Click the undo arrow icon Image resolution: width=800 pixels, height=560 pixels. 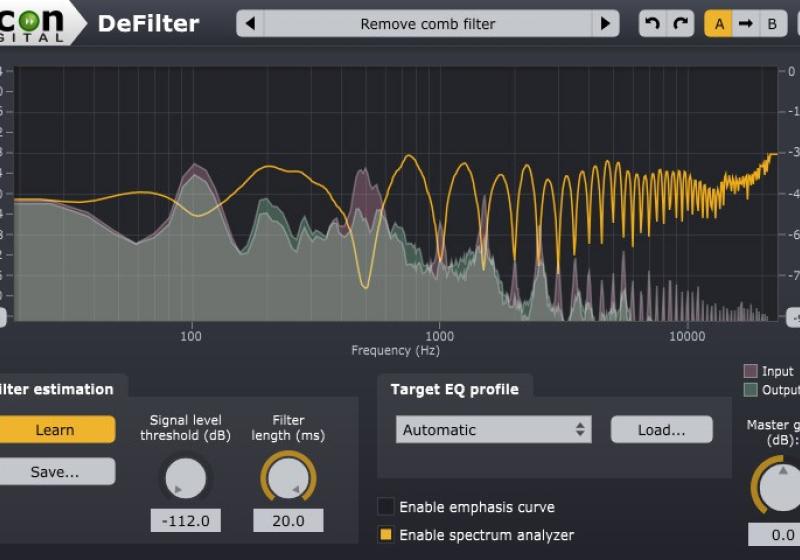[x=653, y=24]
